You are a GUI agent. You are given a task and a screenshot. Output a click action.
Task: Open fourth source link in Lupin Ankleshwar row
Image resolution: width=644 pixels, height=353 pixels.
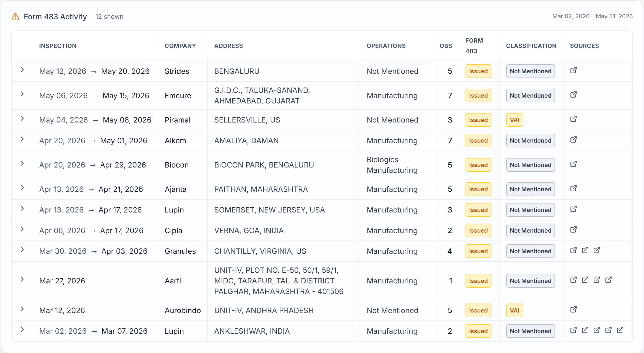pos(608,330)
